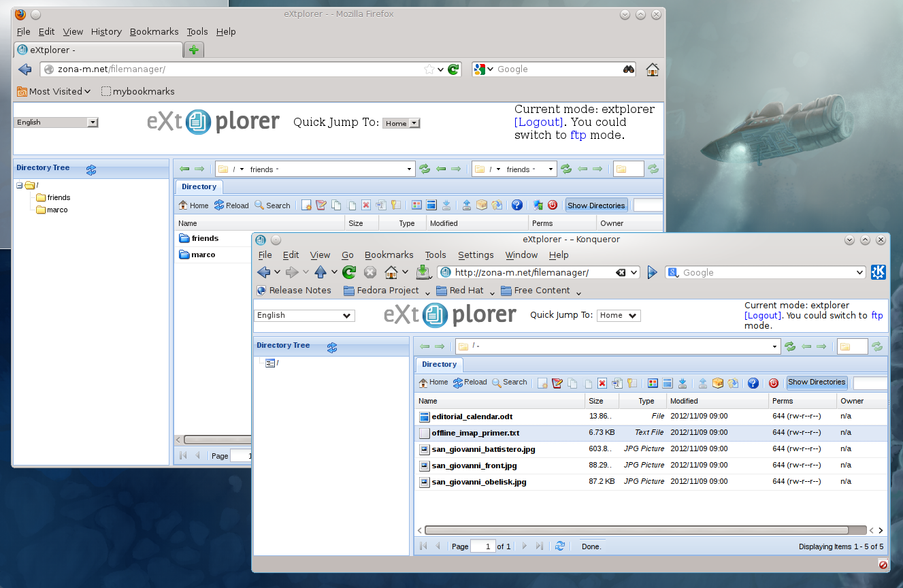Click the blue Help question mark in Konqueror's eXtplorer toolbar
The image size is (903, 588).
tap(753, 383)
